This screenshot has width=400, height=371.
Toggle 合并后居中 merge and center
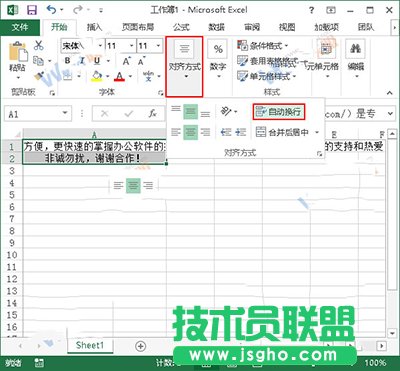pyautogui.click(x=282, y=132)
